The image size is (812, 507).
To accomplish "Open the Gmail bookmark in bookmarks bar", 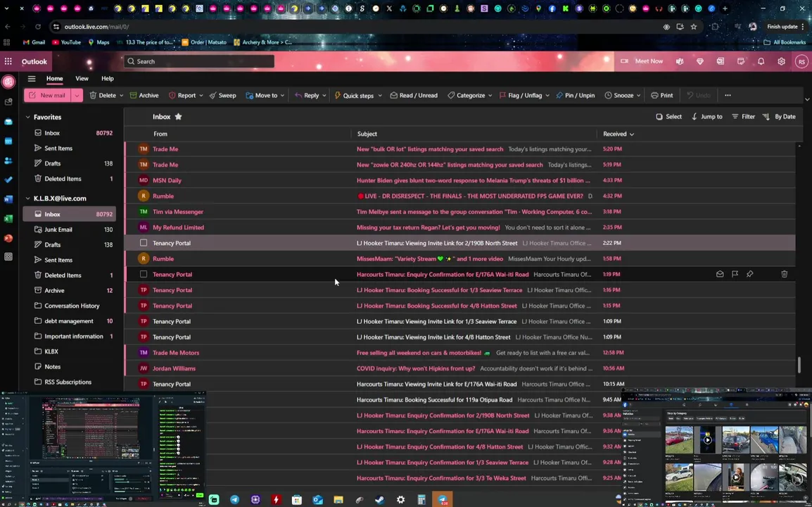I will click(x=34, y=42).
